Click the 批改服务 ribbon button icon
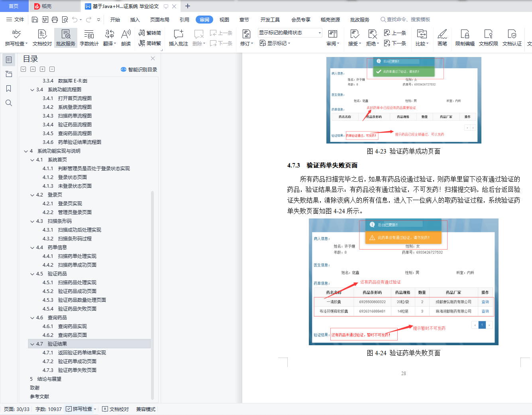Screen dimensions: 532x415 [x=66, y=34]
